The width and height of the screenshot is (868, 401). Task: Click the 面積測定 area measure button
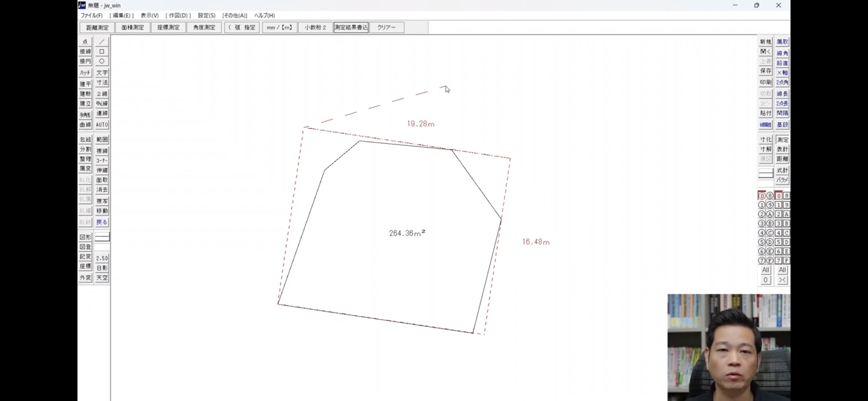tap(133, 27)
